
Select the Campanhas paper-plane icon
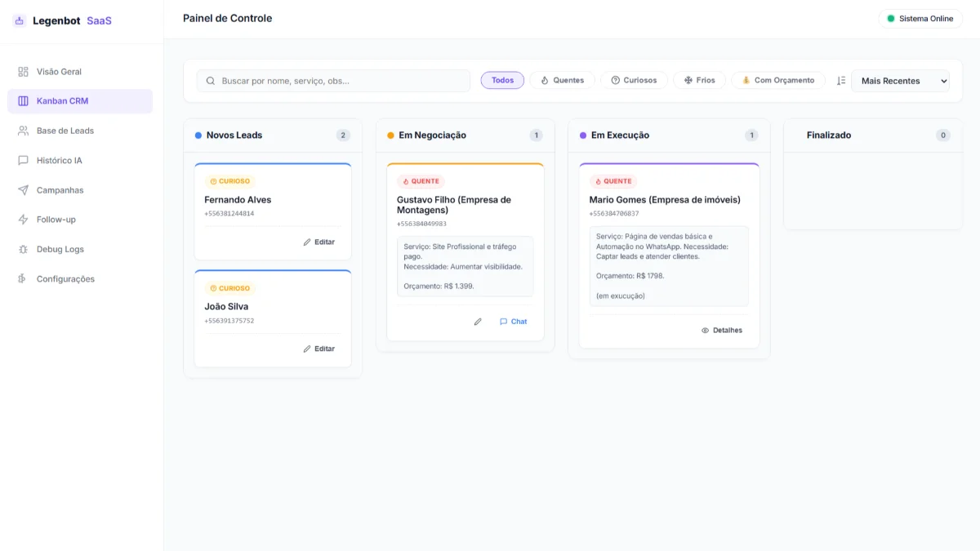pos(23,189)
